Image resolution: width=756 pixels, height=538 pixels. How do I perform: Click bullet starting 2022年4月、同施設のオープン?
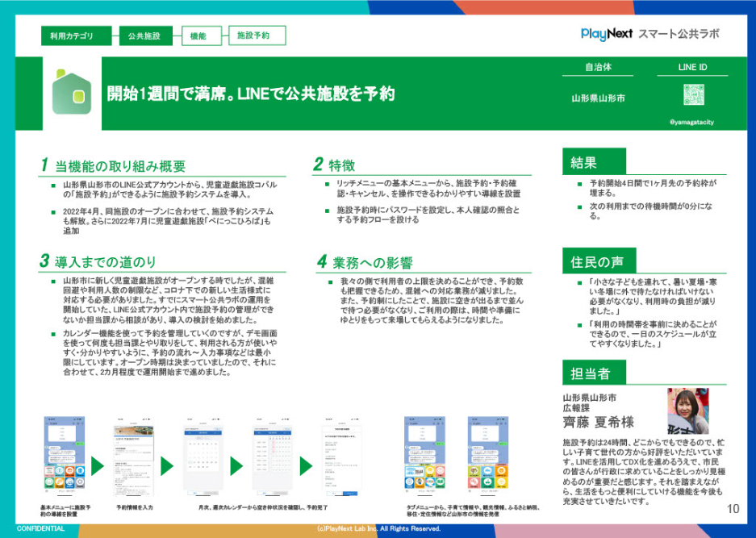coord(169,221)
